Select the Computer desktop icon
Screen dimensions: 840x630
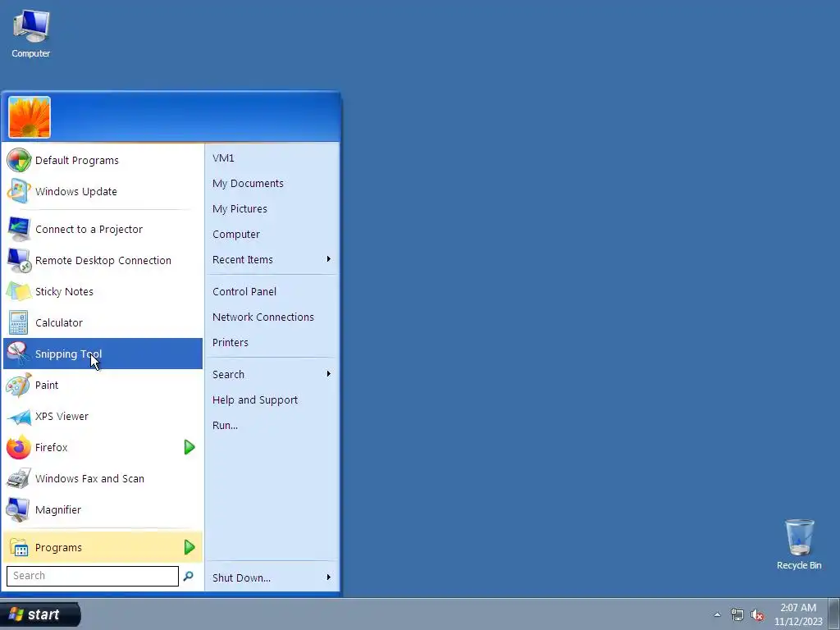[x=30, y=33]
